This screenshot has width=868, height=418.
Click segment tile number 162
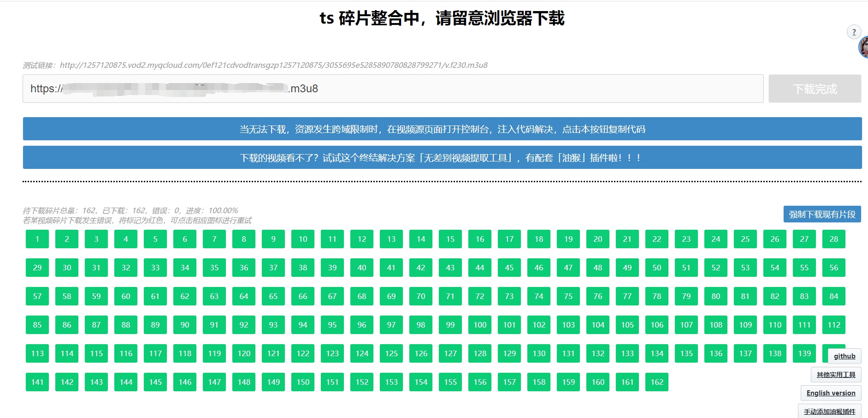pyautogui.click(x=656, y=382)
